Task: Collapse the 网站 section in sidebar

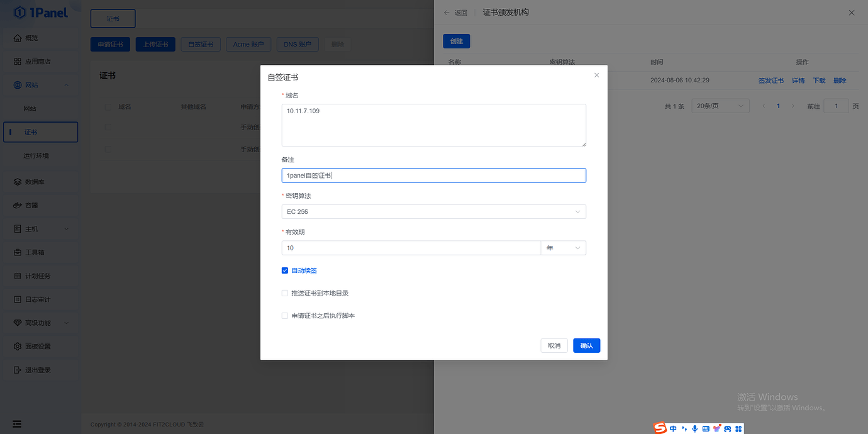Action: tap(67, 84)
